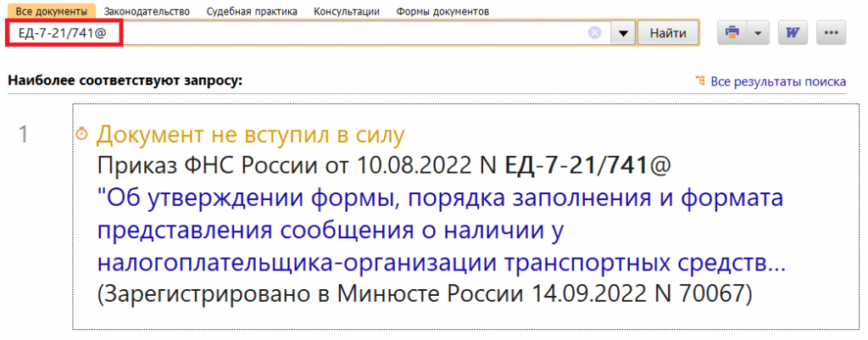Image resolution: width=868 pixels, height=340 pixels.
Task: Switch to the Все документы tab
Action: pyautogui.click(x=51, y=11)
